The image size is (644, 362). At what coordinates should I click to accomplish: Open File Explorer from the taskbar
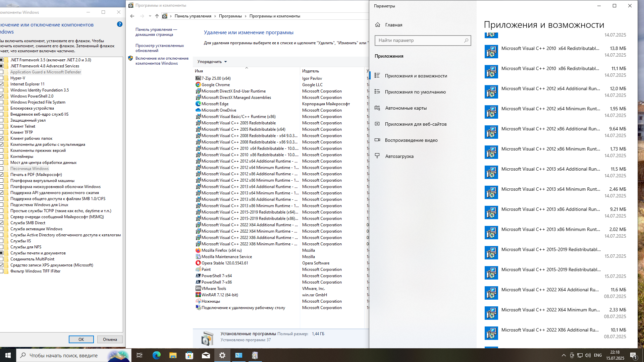pos(173,355)
